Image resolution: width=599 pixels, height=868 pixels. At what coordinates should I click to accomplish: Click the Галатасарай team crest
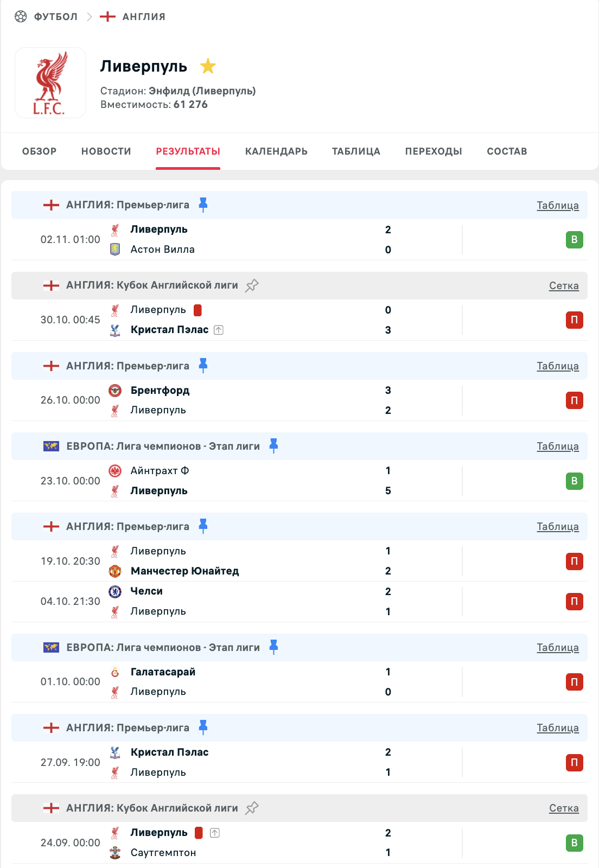coord(115,672)
